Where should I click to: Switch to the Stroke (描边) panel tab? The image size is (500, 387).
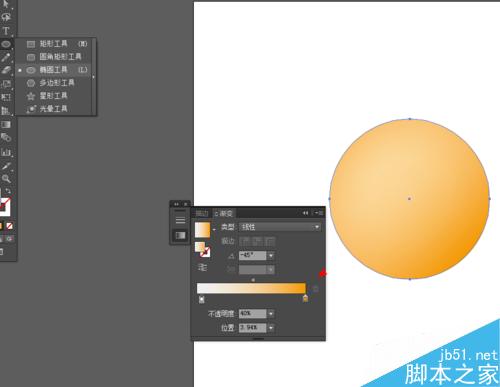[202, 213]
